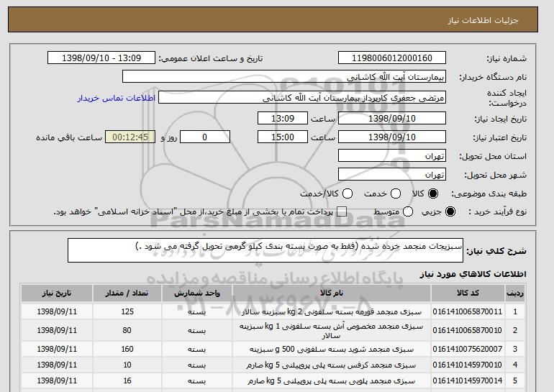The image size is (554, 392).
Task: Click the تعداد / مقدار column header
Action: [x=127, y=293]
